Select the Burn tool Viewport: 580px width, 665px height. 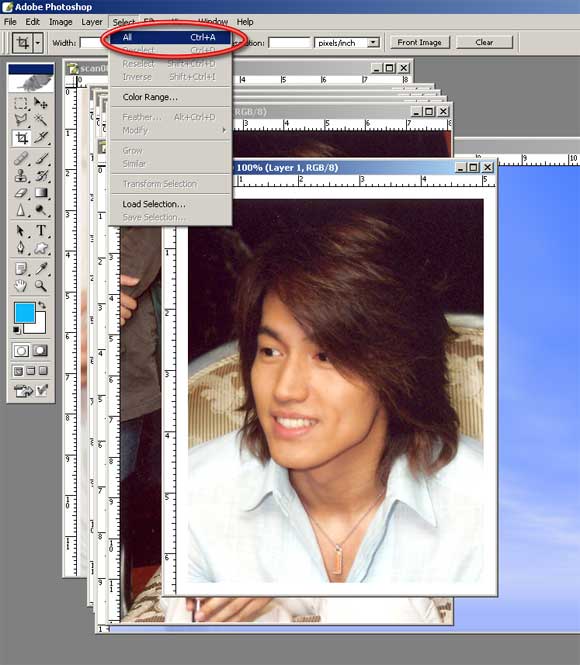click(41, 210)
